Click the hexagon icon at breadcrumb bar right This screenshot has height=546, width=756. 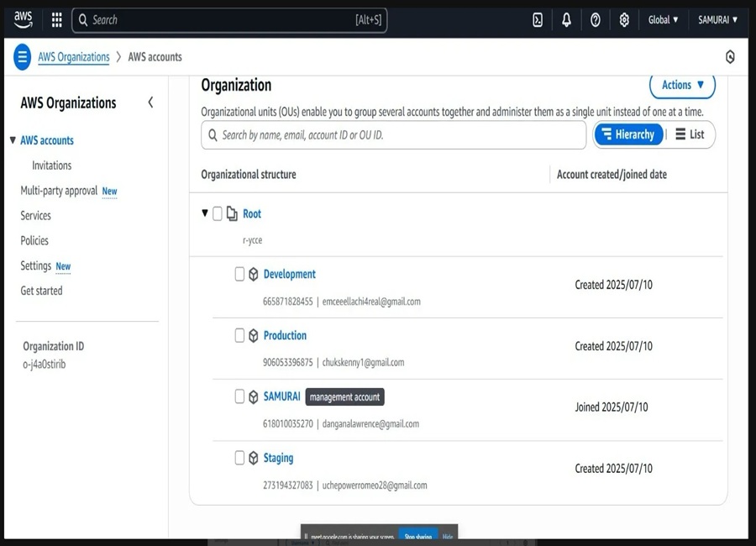coord(731,57)
